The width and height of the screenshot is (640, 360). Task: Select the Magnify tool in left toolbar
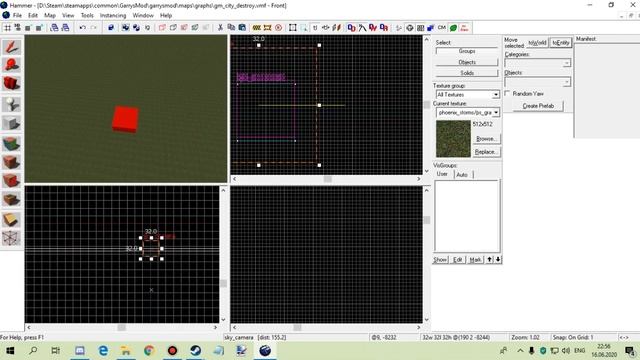[11, 65]
